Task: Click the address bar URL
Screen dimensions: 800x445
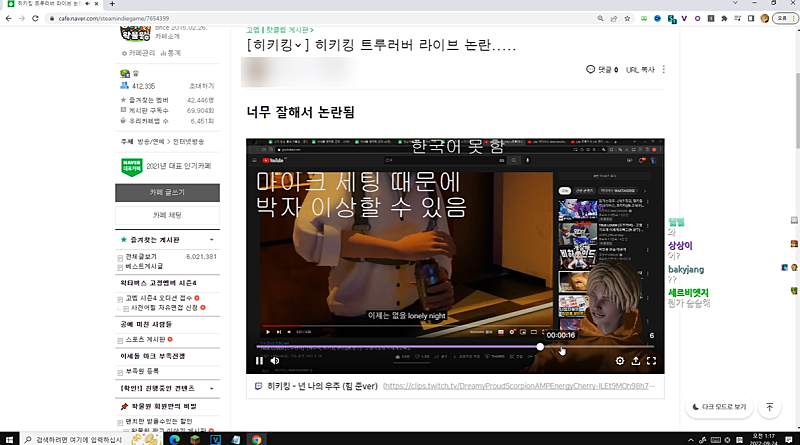Action: pyautogui.click(x=113, y=18)
